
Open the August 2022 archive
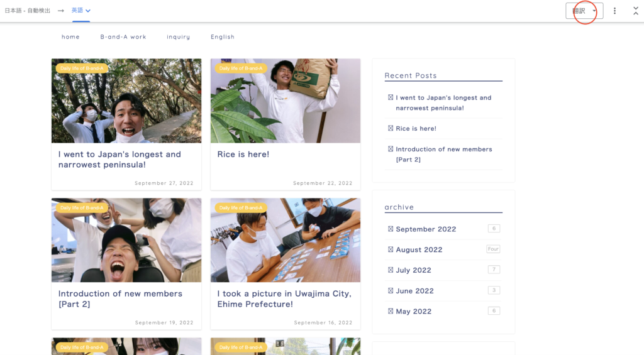pyautogui.click(x=419, y=249)
